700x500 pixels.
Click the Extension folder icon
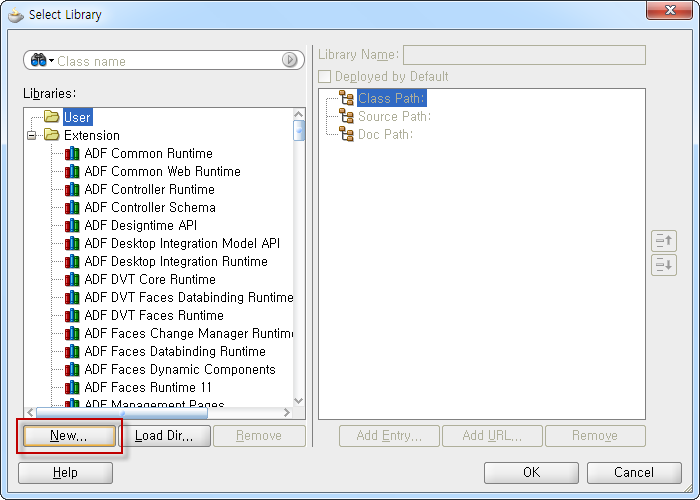coord(51,134)
